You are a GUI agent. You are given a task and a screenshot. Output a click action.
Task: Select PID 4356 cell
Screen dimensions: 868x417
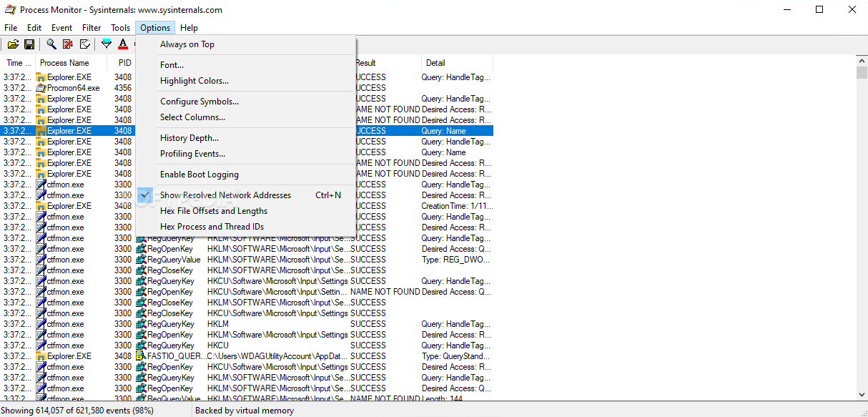click(x=123, y=88)
